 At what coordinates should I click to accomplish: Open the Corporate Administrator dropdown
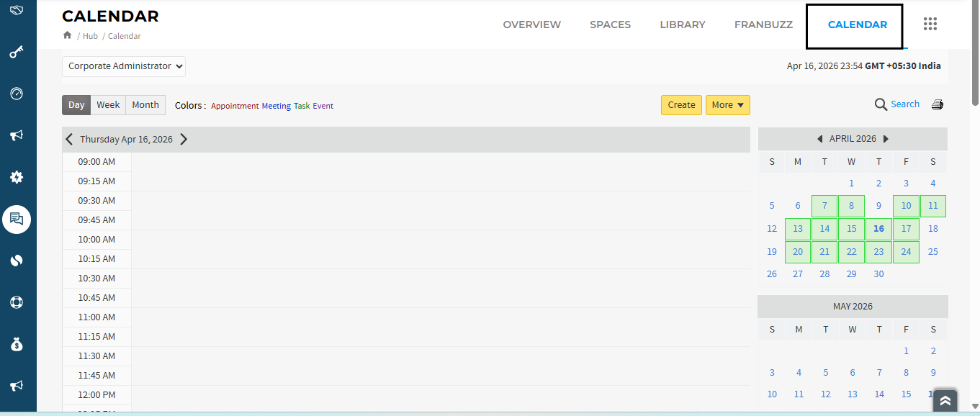[x=124, y=66]
